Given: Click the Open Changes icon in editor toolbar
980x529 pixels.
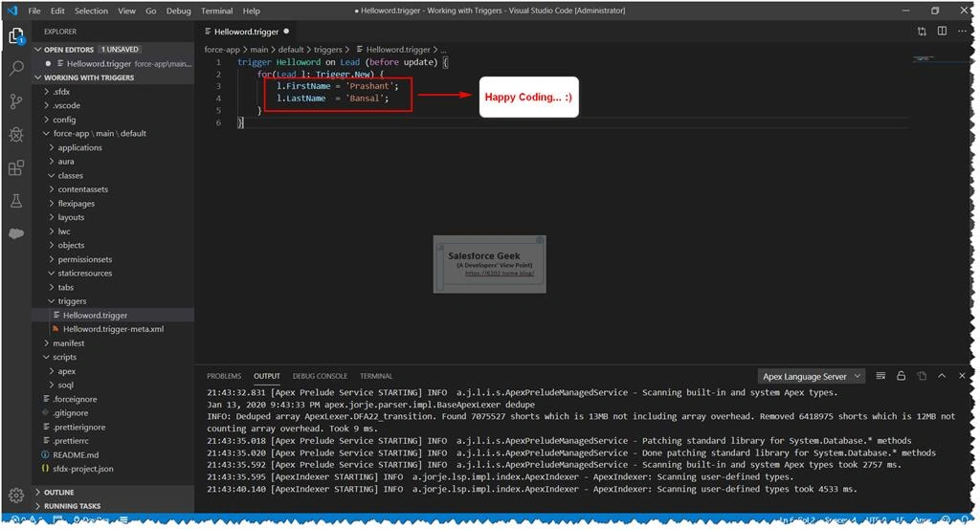Looking at the screenshot, I should (x=922, y=32).
